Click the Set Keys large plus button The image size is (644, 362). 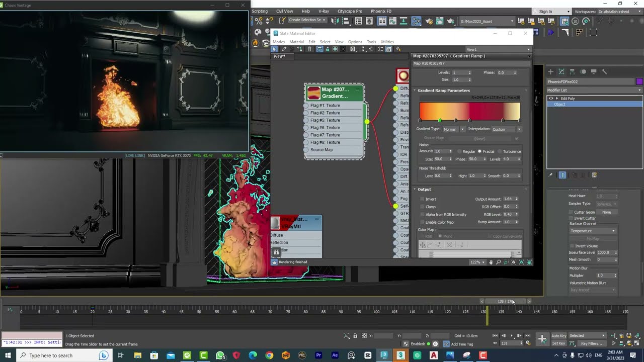tap(542, 339)
